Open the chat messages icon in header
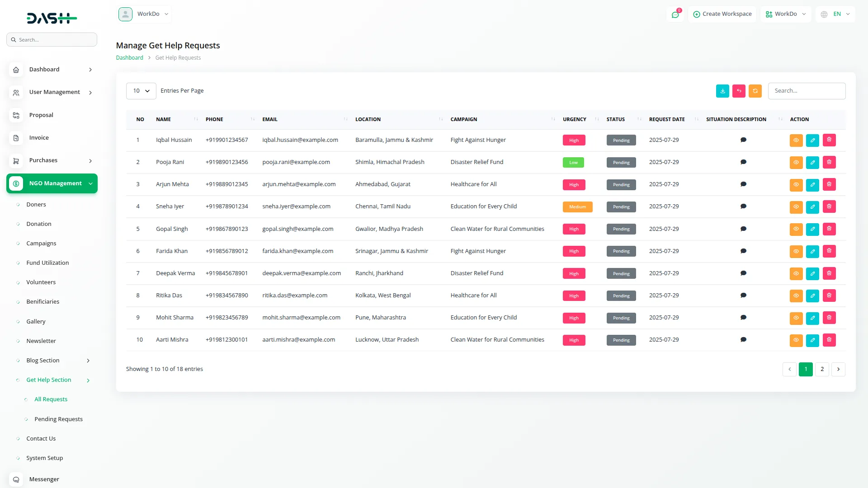The width and height of the screenshot is (868, 488). tap(675, 14)
